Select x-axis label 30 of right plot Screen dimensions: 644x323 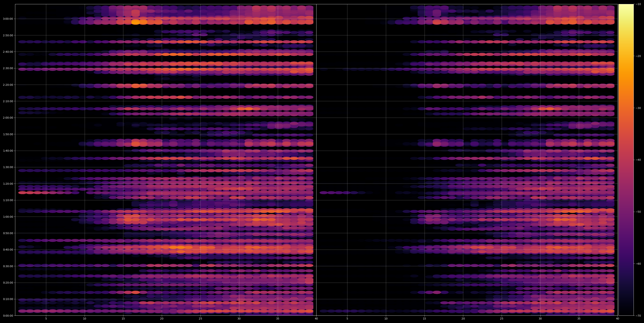click(x=540, y=319)
